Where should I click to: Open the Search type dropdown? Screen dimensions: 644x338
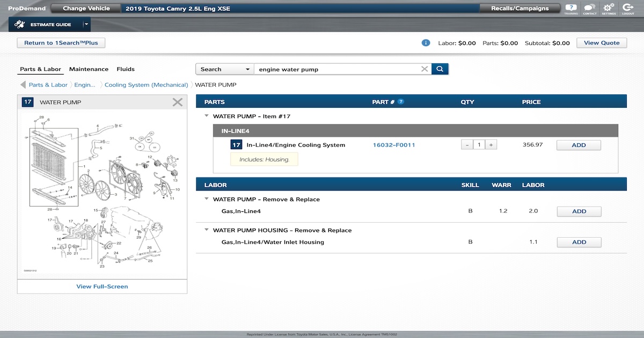tap(225, 69)
